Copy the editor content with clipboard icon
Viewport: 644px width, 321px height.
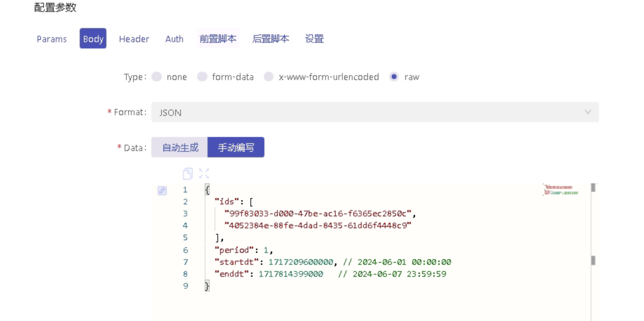(x=188, y=173)
